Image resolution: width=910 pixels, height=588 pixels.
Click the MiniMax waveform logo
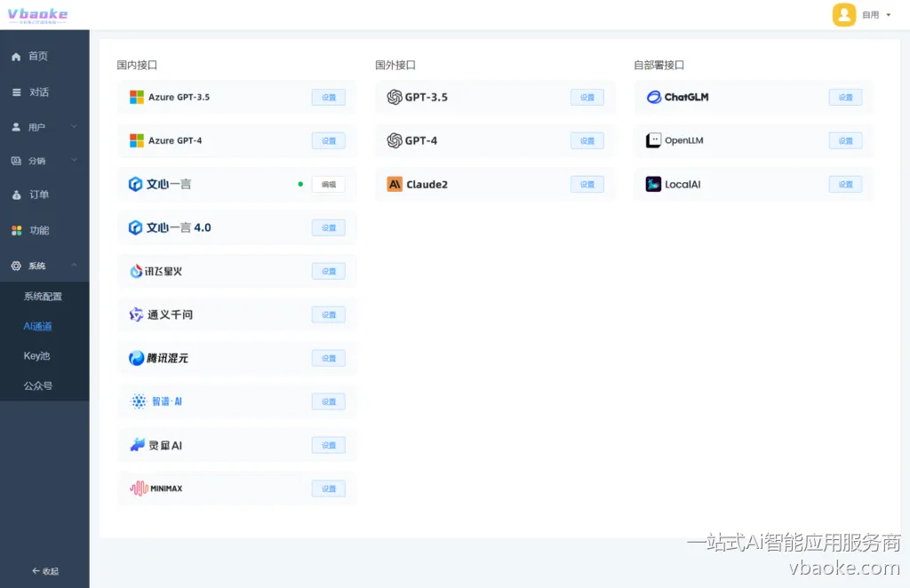click(x=140, y=489)
